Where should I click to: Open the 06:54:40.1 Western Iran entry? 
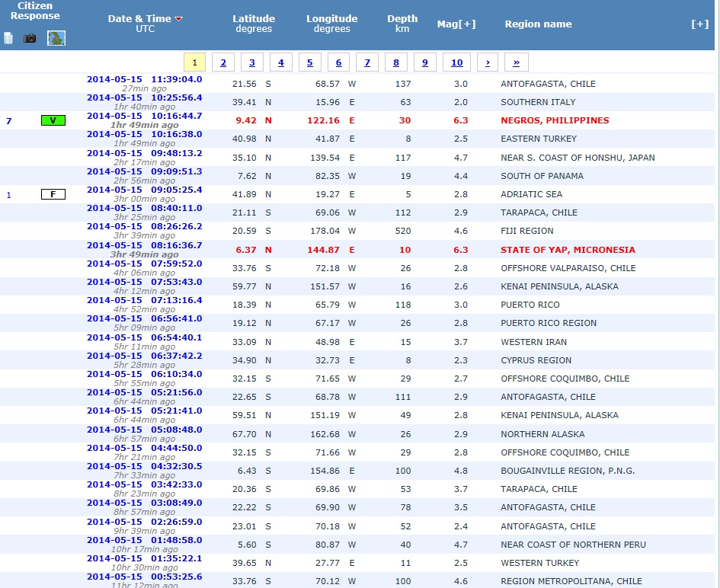145,338
